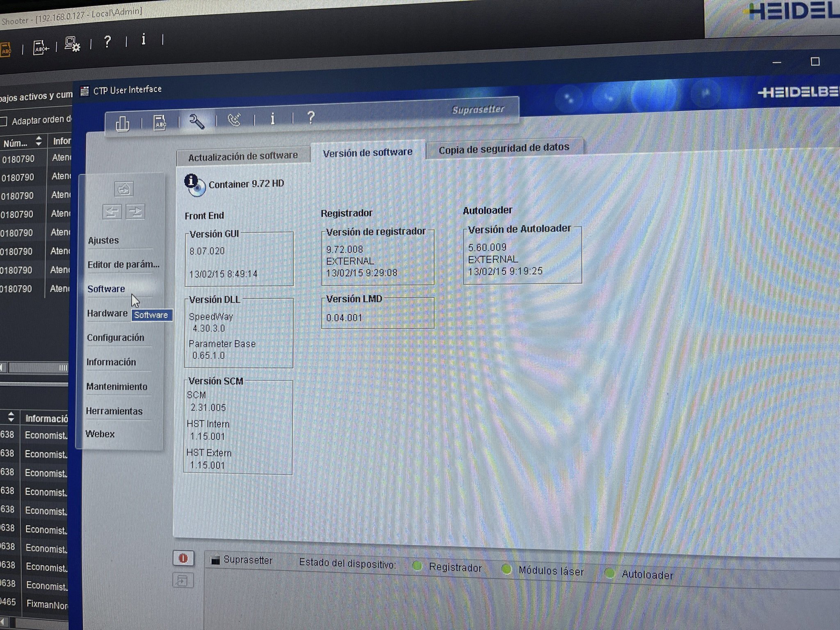The height and width of the screenshot is (630, 840).
Task: Open Mantenimiento in the sidebar
Action: pyautogui.click(x=116, y=387)
